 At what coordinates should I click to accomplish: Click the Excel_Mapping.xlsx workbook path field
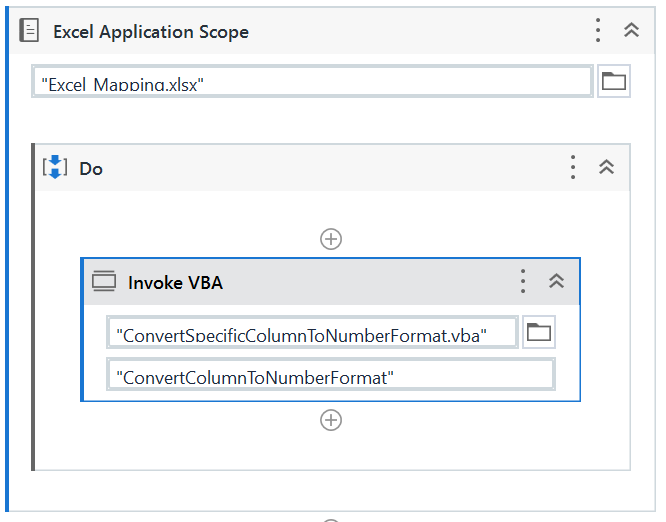312,83
